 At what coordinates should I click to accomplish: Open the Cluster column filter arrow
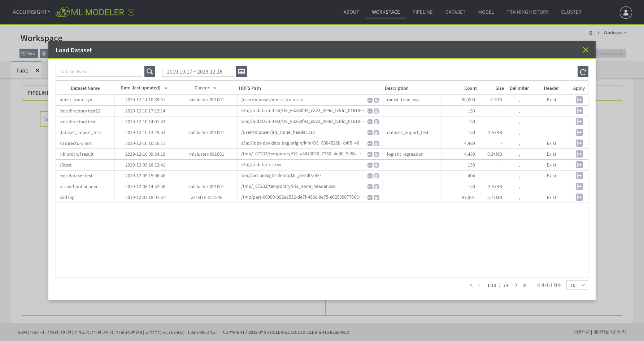coord(215,88)
